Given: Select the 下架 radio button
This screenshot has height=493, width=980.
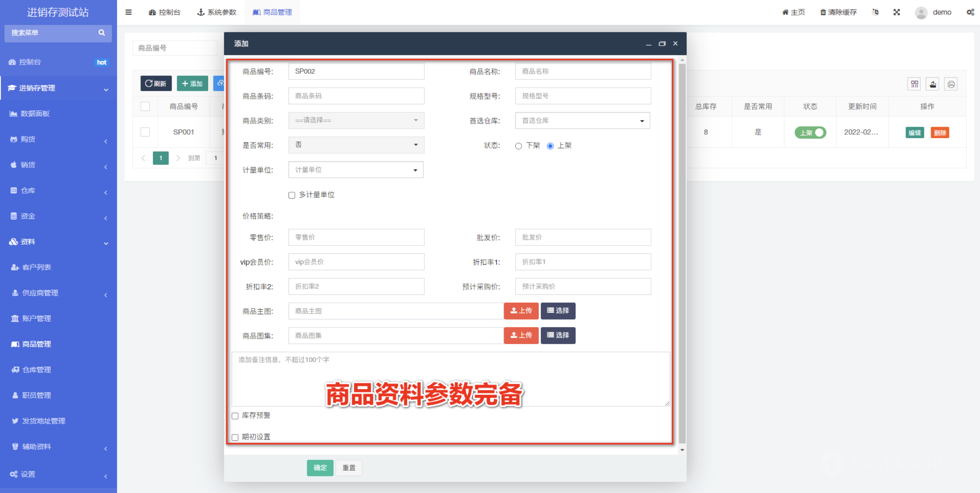Looking at the screenshot, I should [518, 146].
